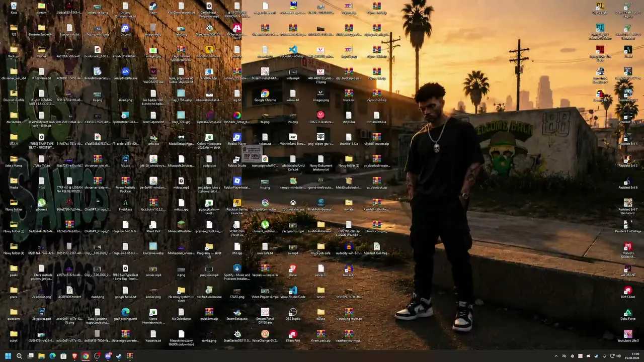Viewport: 644px width, 362px height.
Task: Open the taskbar clock and date
Action: [632, 356]
